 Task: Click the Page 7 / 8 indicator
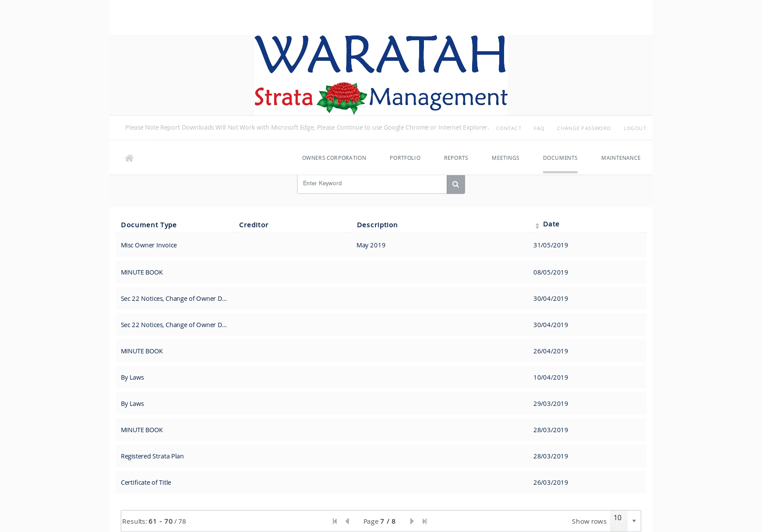(379, 521)
